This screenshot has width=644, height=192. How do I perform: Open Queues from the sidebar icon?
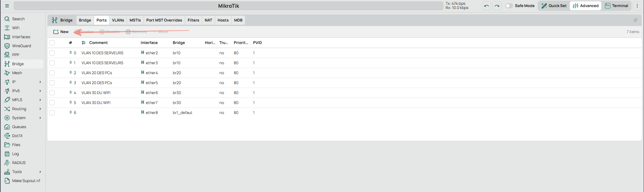7,127
